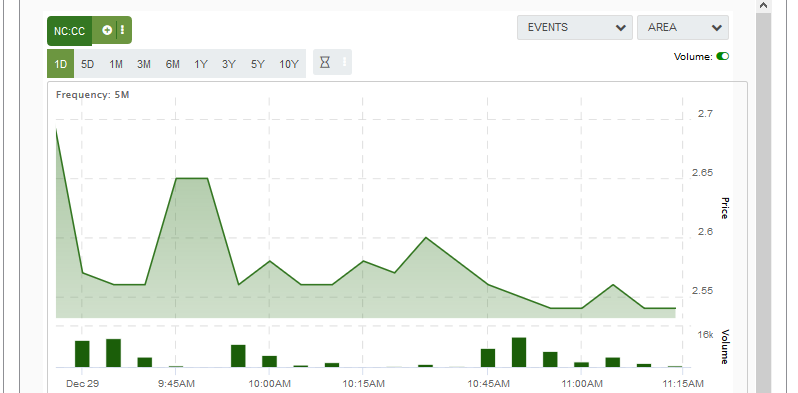Click the 16k volume axis value
The image size is (798, 393).
(x=705, y=334)
